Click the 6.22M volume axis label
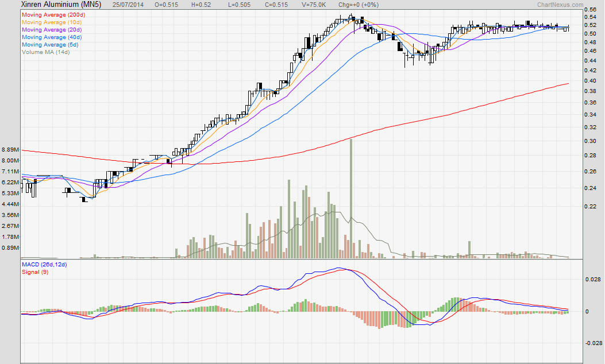The image size is (605, 364). (10, 182)
